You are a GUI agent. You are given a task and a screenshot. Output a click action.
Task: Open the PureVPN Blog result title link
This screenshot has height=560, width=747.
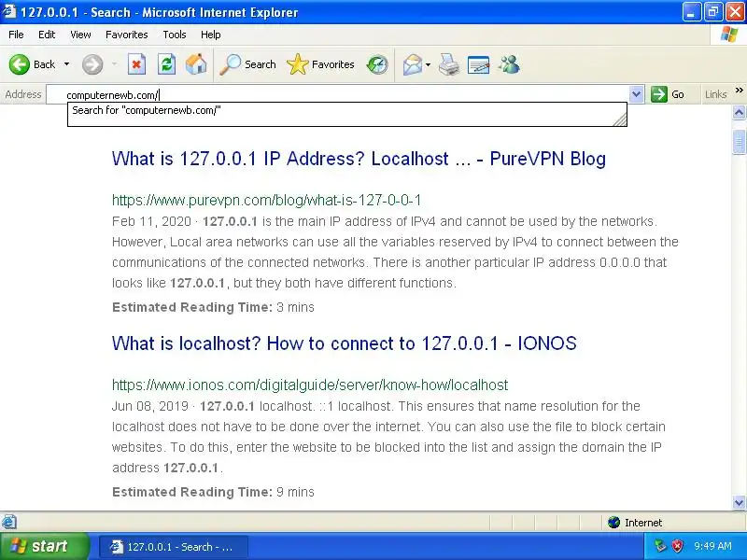[359, 159]
